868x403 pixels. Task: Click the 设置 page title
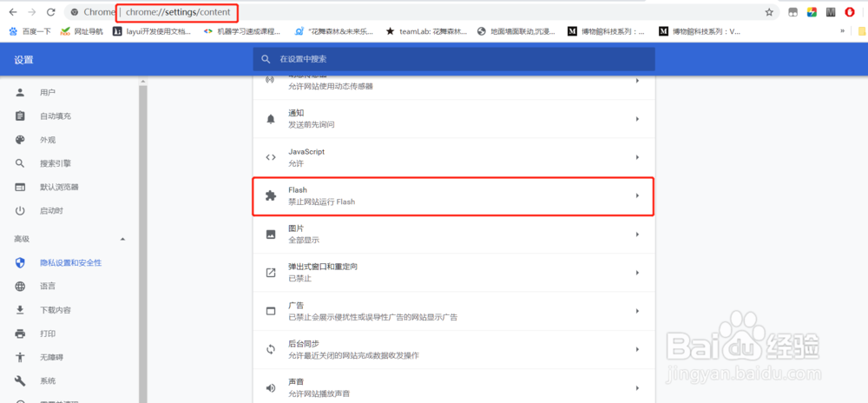[23, 60]
